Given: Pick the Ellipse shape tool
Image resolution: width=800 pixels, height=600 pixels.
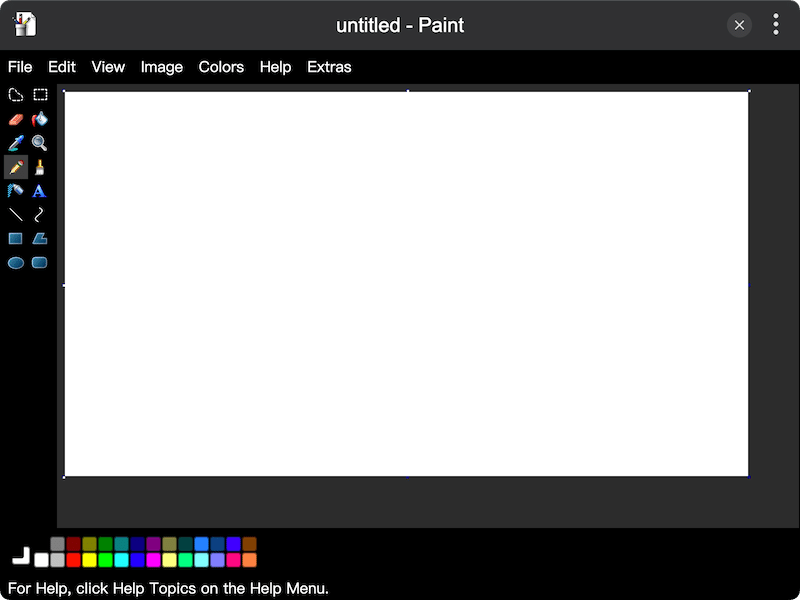Looking at the screenshot, I should pos(16,263).
